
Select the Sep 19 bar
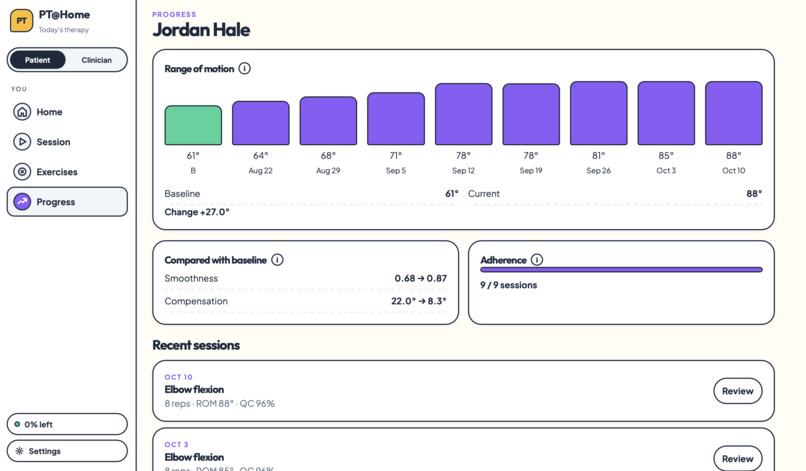point(531,114)
